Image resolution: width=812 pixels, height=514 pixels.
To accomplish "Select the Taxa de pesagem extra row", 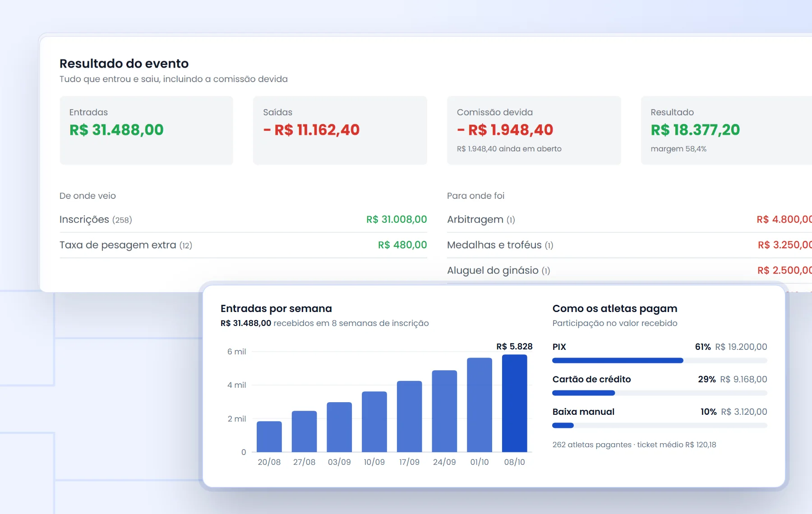I will pos(243,245).
